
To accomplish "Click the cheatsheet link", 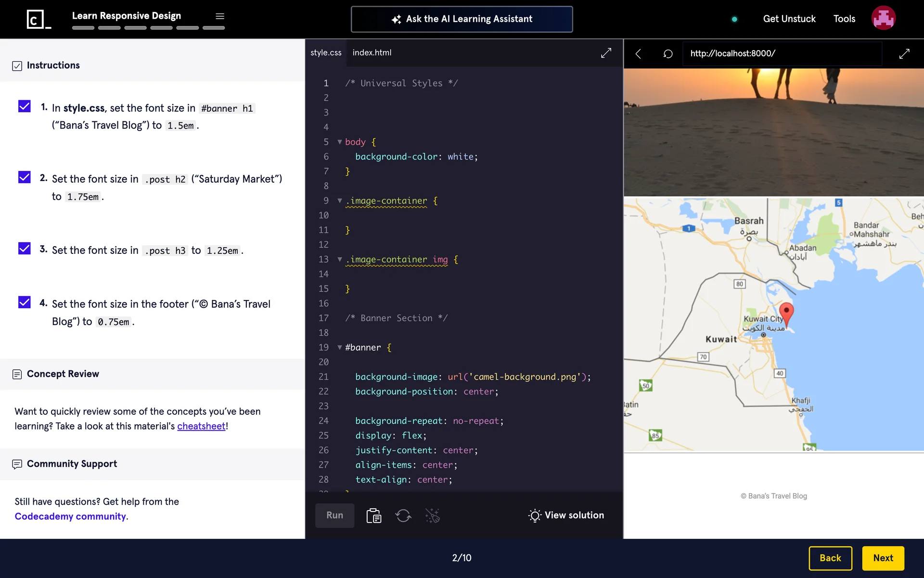I will (x=201, y=426).
